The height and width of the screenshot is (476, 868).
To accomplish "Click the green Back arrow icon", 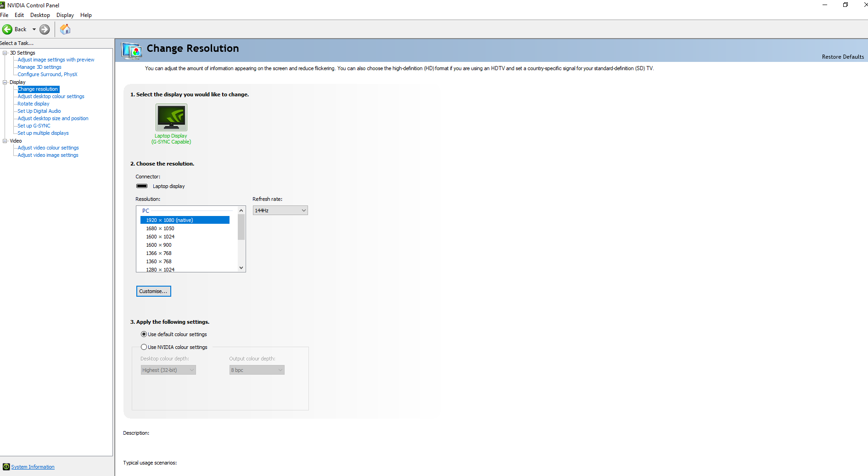I will [7, 29].
